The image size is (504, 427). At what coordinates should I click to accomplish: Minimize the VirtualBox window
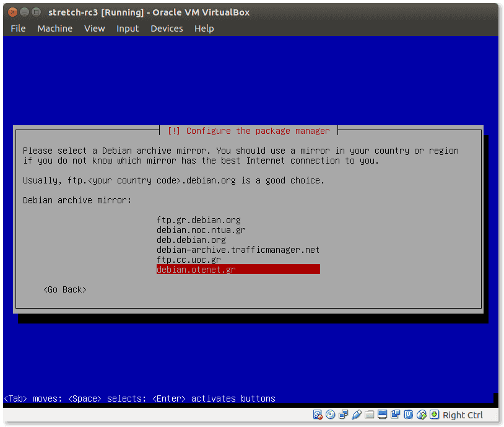(24, 12)
